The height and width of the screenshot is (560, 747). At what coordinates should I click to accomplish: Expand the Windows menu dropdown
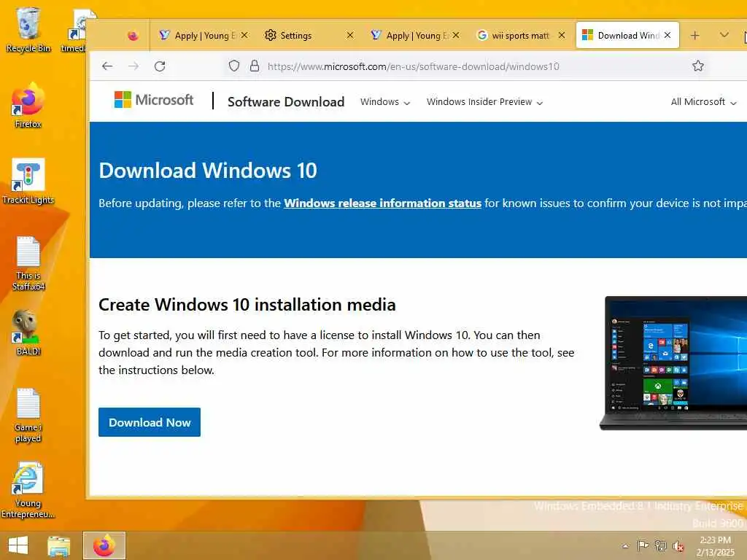(385, 102)
